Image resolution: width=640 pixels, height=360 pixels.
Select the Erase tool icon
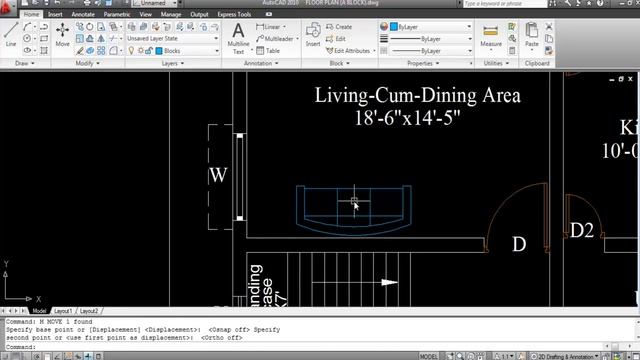(80, 51)
